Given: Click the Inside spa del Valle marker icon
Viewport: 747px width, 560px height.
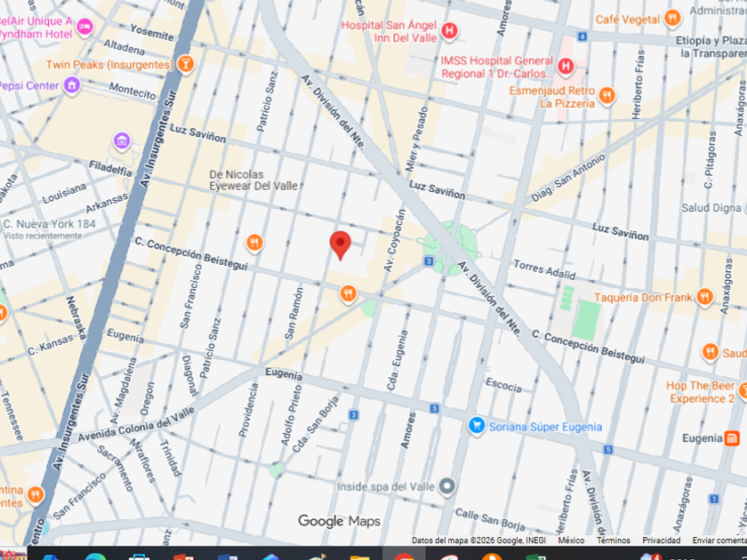Looking at the screenshot, I should 446,486.
